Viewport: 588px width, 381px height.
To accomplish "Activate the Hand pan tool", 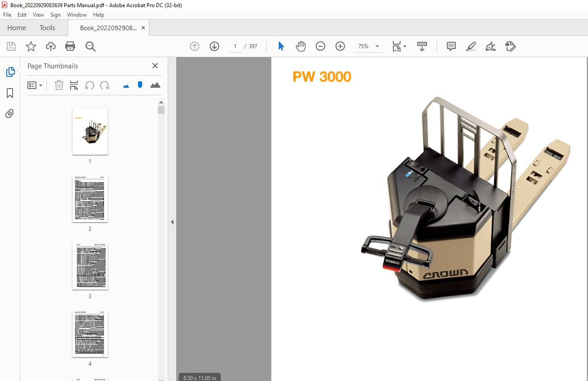I will tap(301, 46).
